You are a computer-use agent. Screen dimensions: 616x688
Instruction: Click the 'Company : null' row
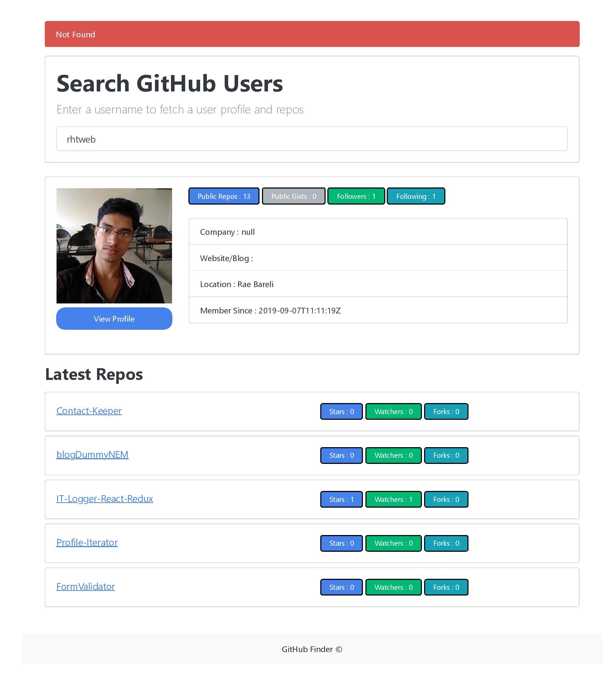pyautogui.click(x=378, y=232)
